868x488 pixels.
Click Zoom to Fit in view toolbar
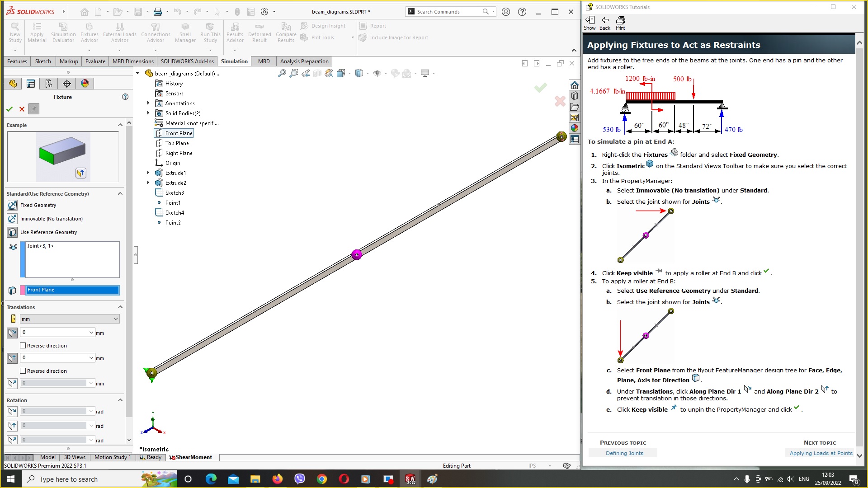282,73
